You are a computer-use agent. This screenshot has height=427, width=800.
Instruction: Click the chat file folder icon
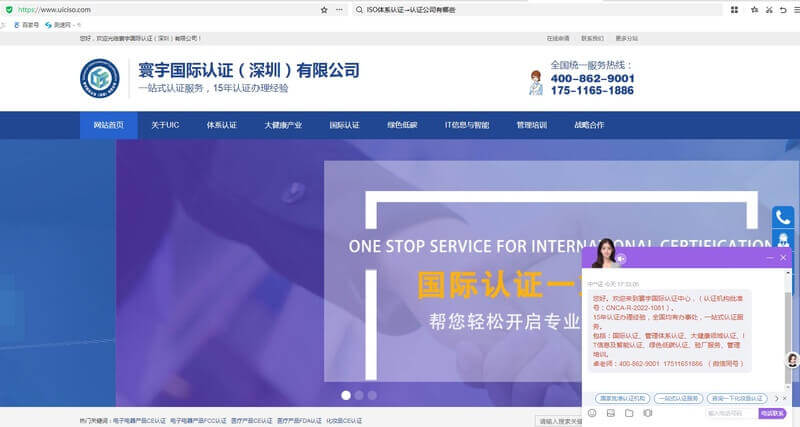tap(629, 413)
